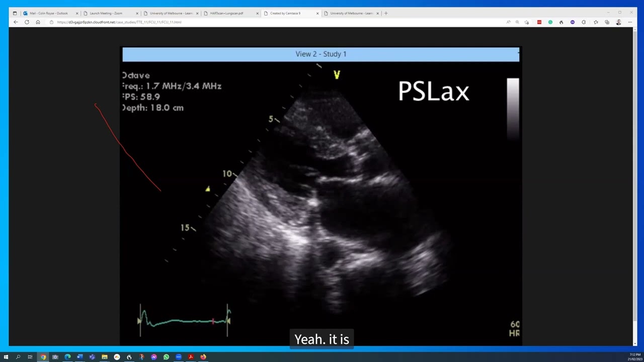The height and width of the screenshot is (362, 644).
Task: Open File Explorer from the taskbar
Action: coord(105,357)
